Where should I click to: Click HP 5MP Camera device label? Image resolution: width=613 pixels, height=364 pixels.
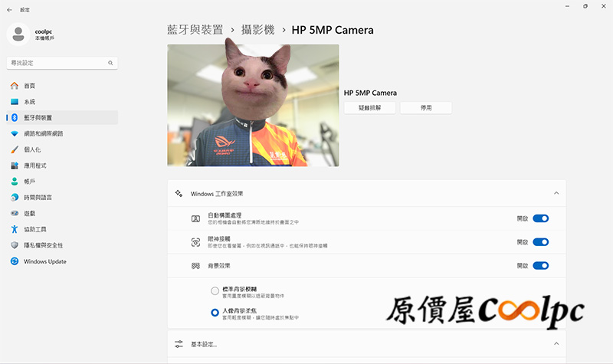click(370, 93)
